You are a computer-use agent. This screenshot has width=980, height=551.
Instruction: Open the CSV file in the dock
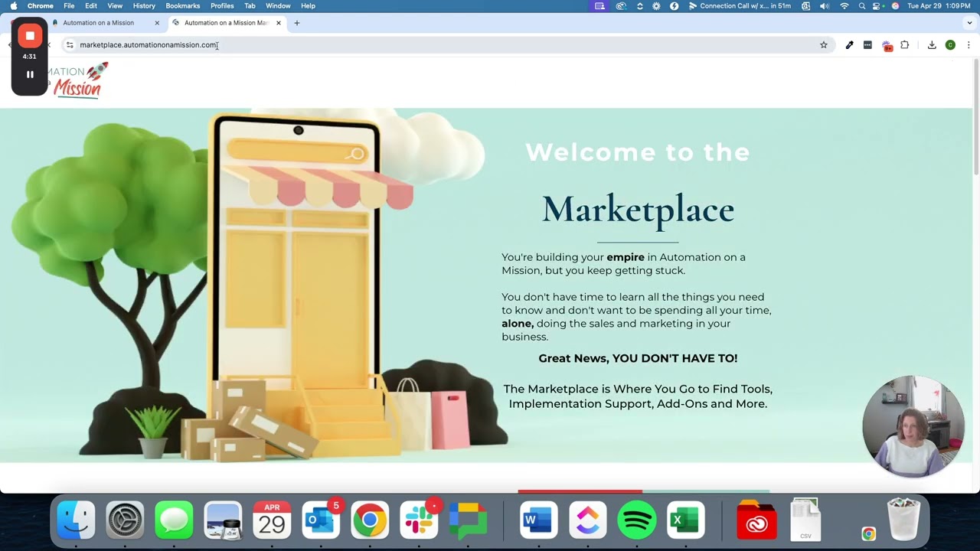tap(805, 520)
